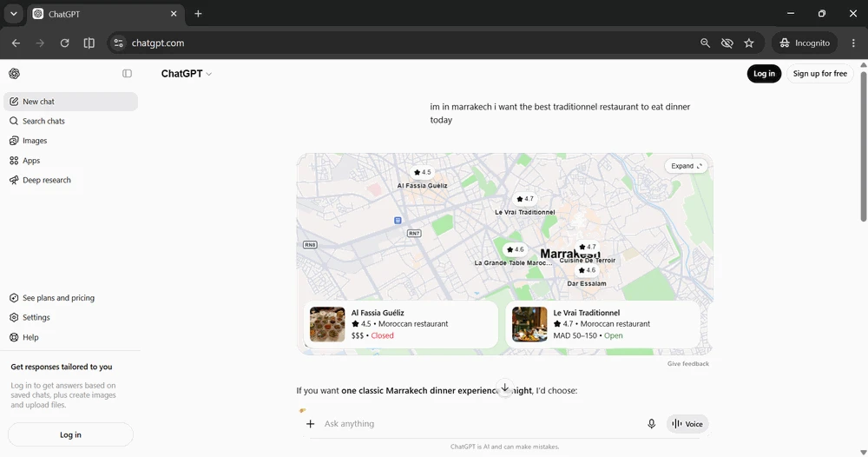868x457 pixels.
Task: Bookmark this page with the star icon
Action: (x=749, y=43)
